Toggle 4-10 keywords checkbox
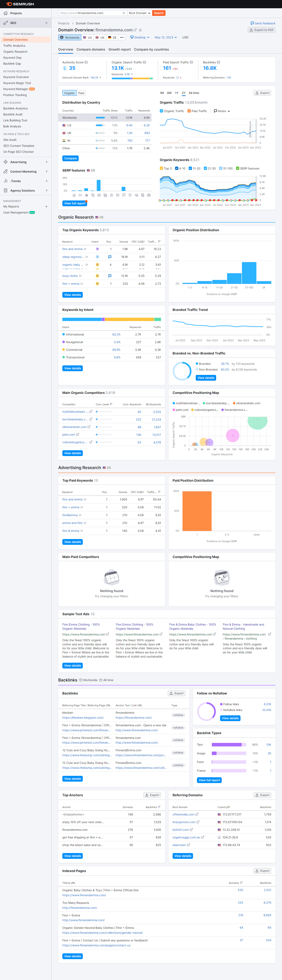282x980 pixels. click(177, 168)
